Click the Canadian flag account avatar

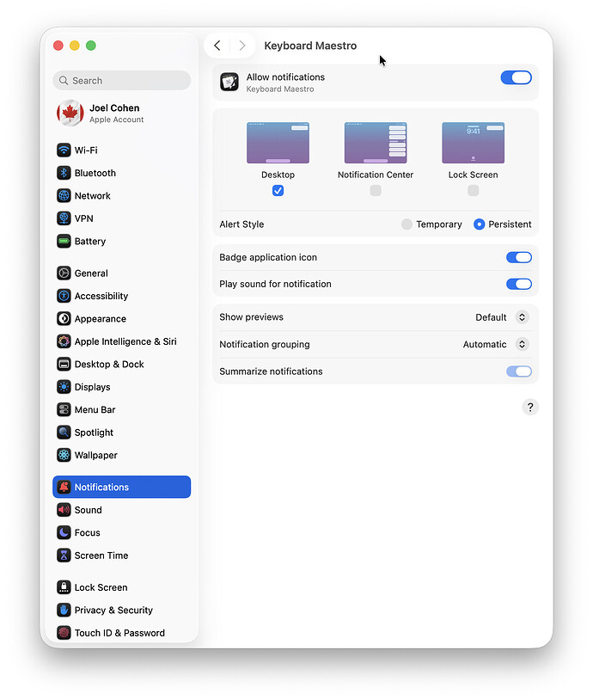click(70, 113)
